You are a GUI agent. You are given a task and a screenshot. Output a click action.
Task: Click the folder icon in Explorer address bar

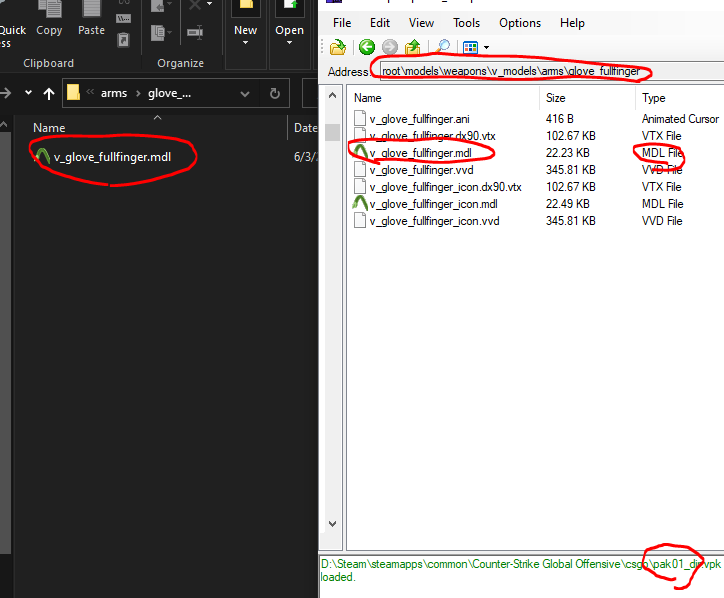coord(73,92)
